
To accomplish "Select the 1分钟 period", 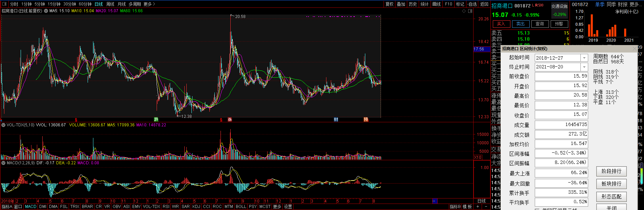I will pos(26,4).
